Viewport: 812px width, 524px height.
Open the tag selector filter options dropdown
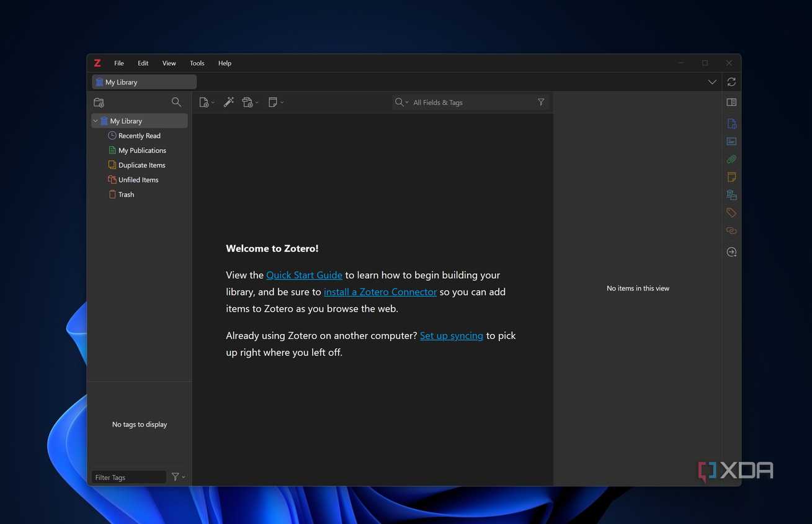[179, 477]
